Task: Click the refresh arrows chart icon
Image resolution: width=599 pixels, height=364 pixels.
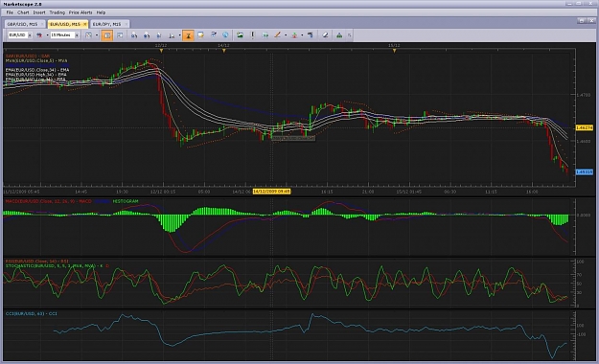Action: tap(214, 35)
